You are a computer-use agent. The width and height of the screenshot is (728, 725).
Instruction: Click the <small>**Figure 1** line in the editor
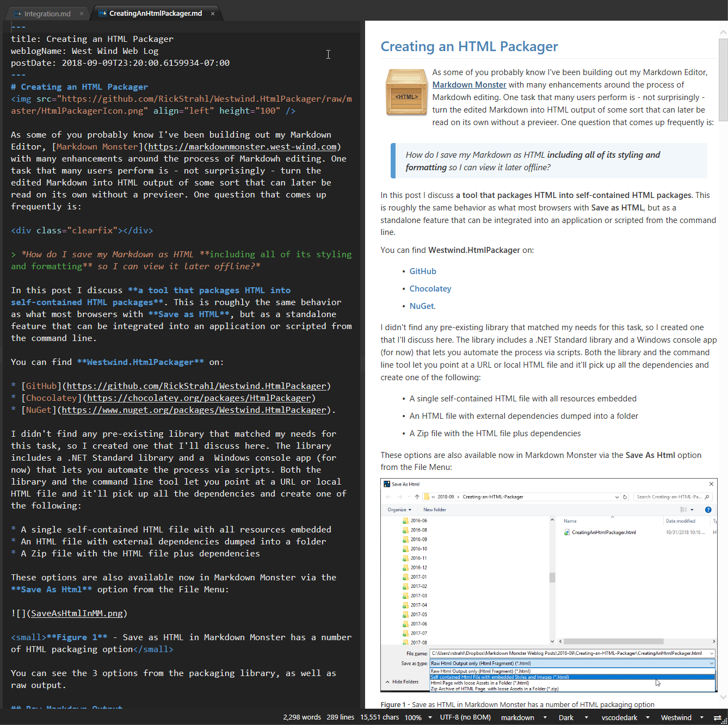[x=181, y=643]
